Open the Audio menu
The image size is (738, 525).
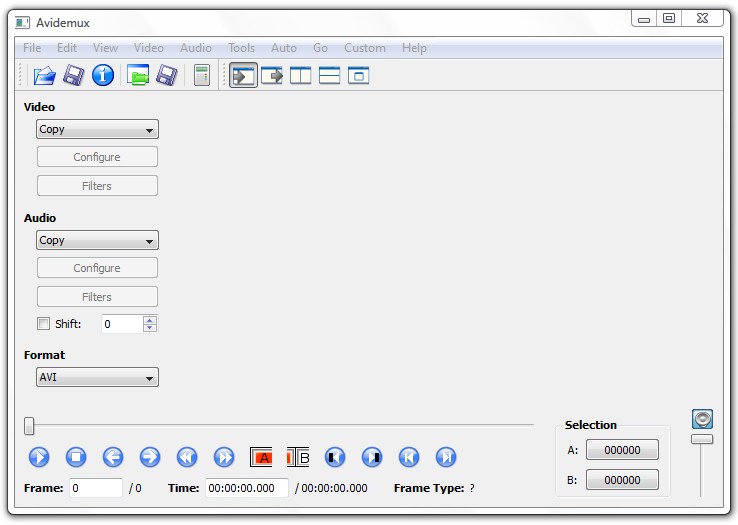pyautogui.click(x=196, y=48)
